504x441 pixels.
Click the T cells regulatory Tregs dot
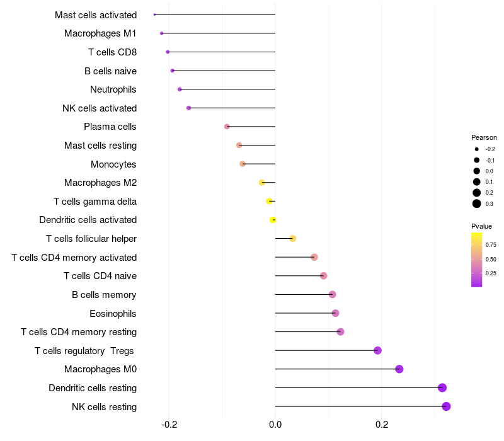pyautogui.click(x=377, y=350)
